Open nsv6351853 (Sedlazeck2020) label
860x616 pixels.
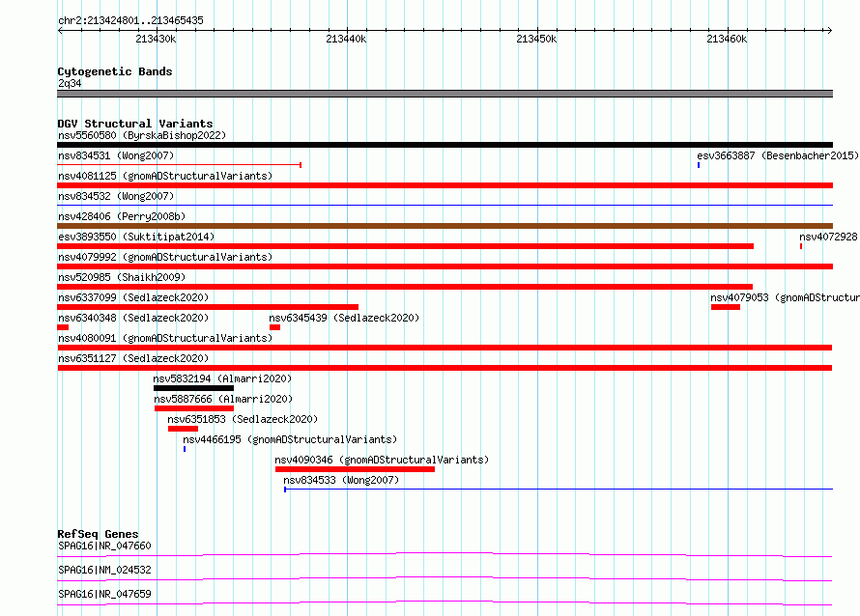pos(243,419)
